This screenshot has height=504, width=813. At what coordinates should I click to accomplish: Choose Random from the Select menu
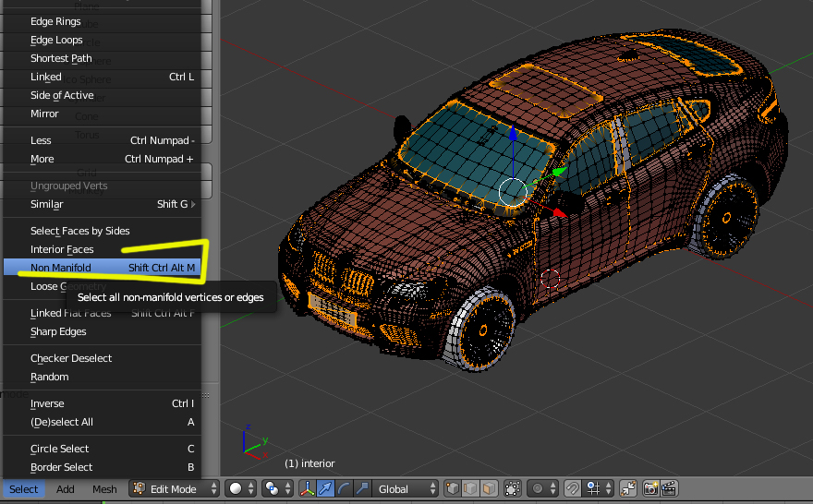103,378
